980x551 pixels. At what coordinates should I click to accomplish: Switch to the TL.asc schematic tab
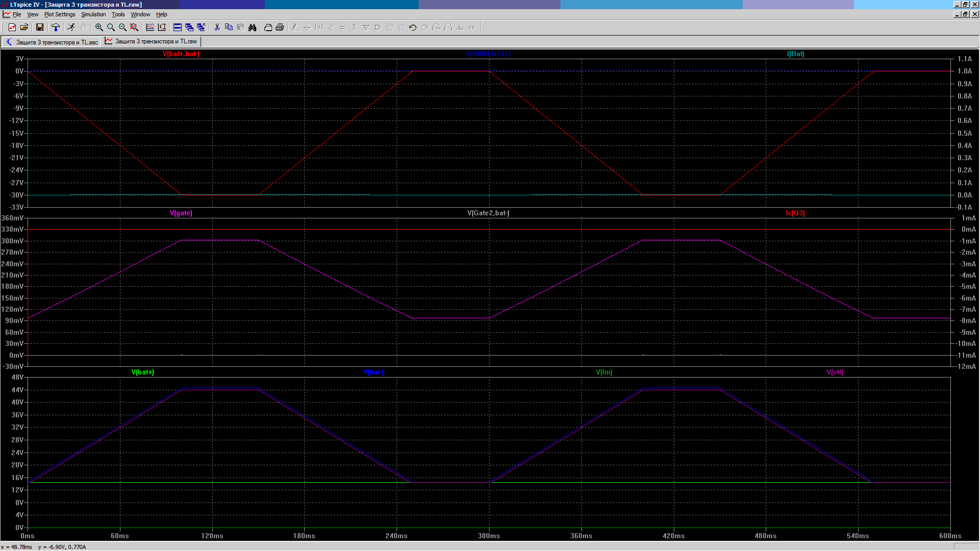pos(52,42)
